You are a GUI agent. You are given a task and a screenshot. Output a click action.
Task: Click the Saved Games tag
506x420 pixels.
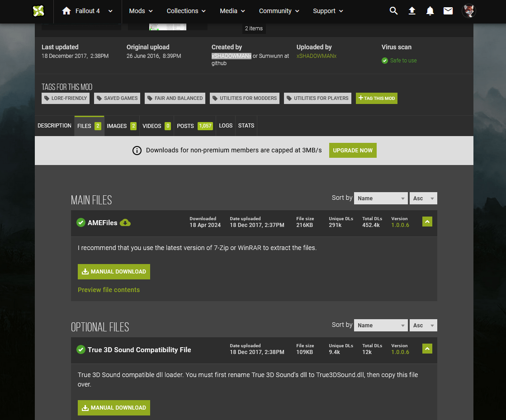tap(117, 99)
